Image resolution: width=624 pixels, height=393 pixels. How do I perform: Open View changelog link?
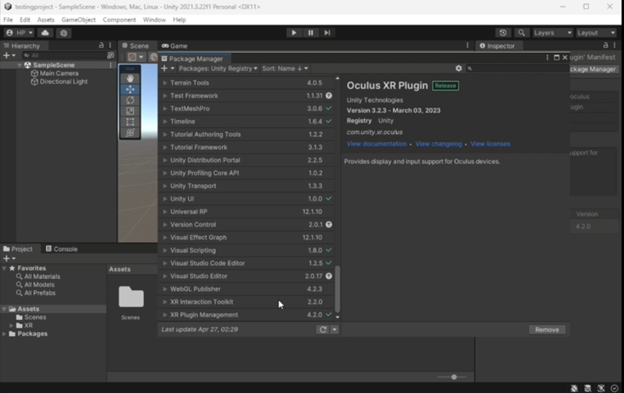(439, 144)
